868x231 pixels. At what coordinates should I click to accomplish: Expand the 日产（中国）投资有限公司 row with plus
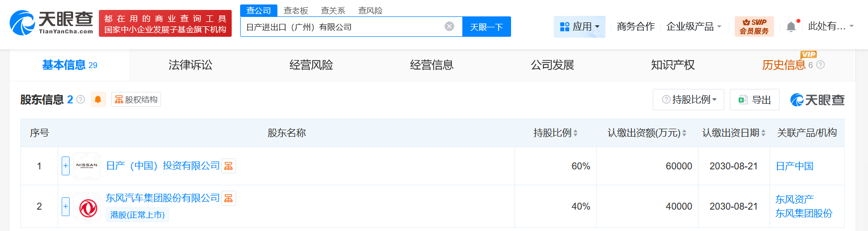[x=66, y=166]
